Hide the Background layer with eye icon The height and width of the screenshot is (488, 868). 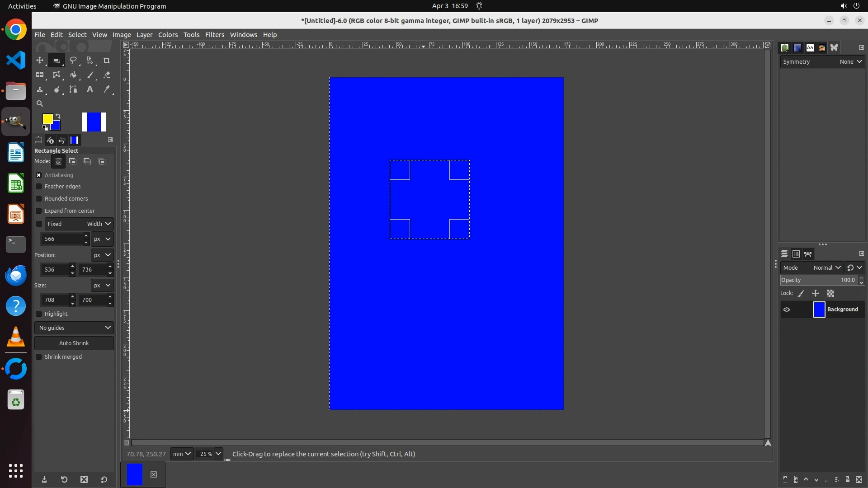pyautogui.click(x=787, y=310)
